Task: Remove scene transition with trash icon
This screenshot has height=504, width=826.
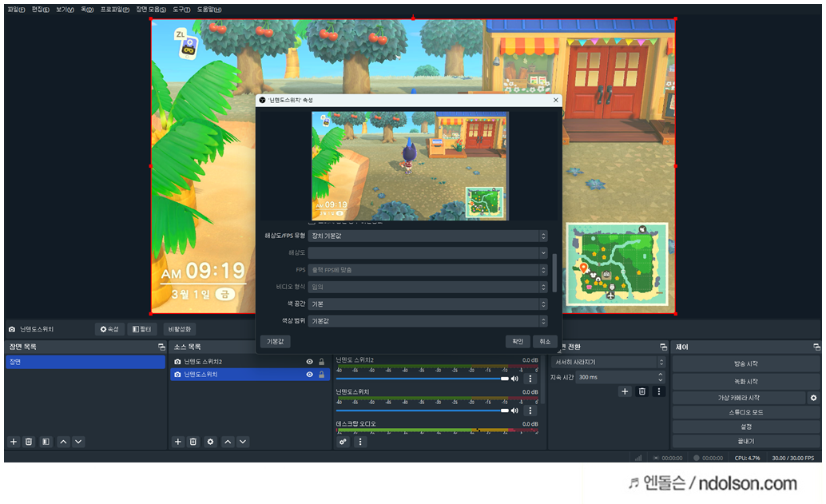Action: click(641, 391)
